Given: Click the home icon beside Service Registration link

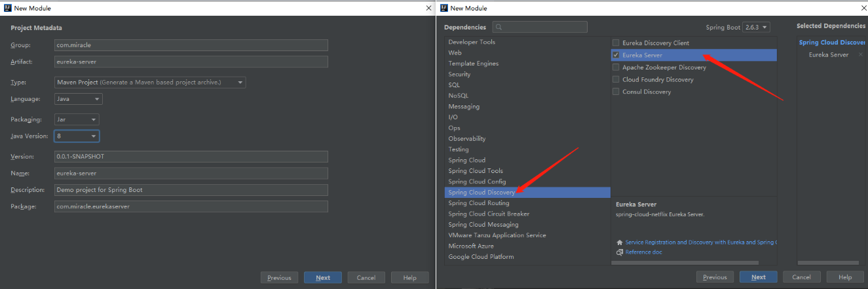Looking at the screenshot, I should click(x=620, y=242).
